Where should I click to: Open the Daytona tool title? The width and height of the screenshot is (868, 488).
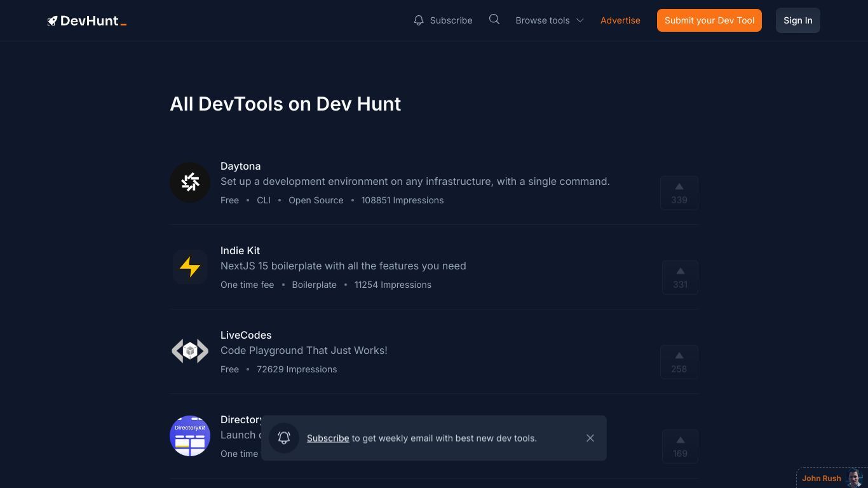pyautogui.click(x=240, y=166)
